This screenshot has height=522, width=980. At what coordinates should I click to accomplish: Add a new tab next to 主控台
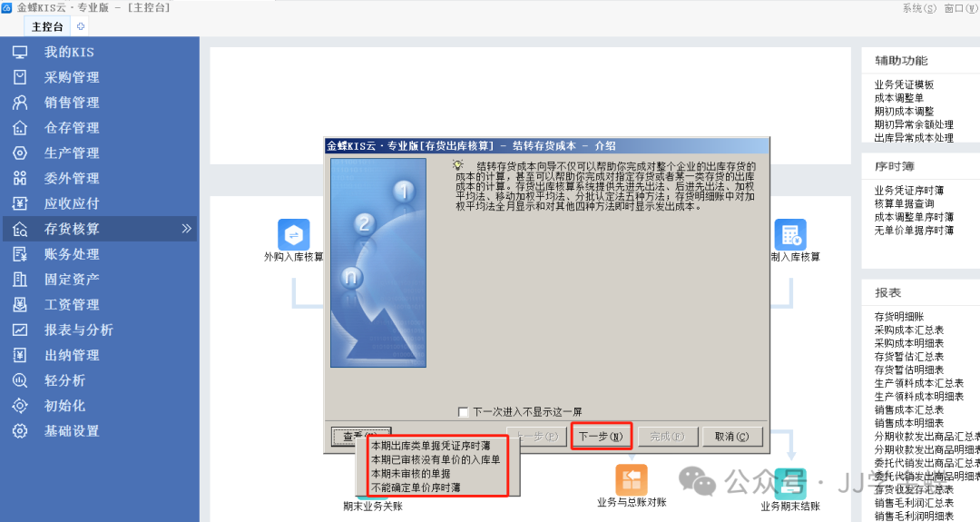click(82, 26)
